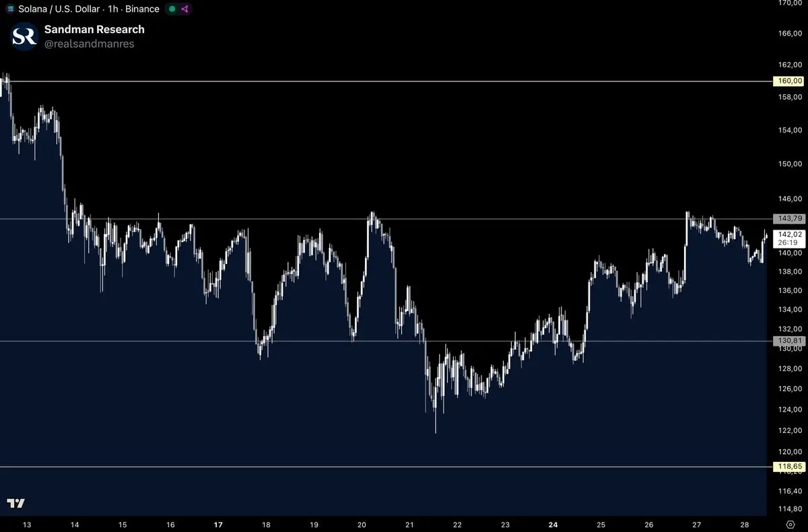Click the 120,00 price axis label

point(789,452)
